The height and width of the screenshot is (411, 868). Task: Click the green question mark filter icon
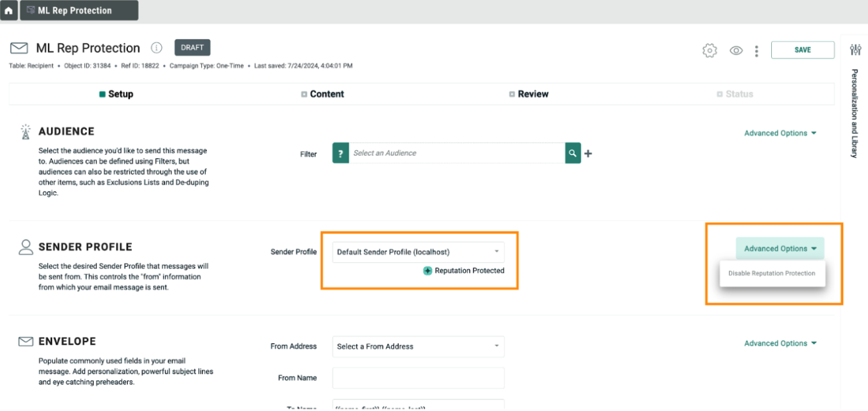point(341,153)
